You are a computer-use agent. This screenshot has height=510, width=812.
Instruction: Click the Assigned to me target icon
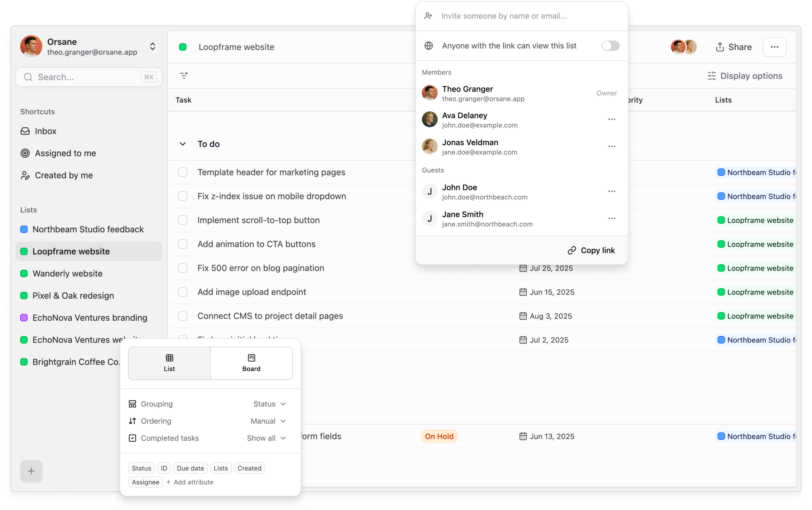25,153
